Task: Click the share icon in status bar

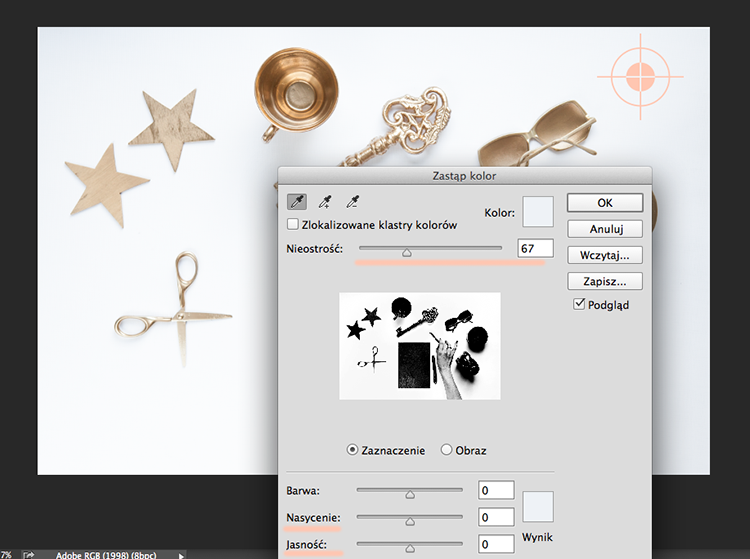Action: click(29, 555)
